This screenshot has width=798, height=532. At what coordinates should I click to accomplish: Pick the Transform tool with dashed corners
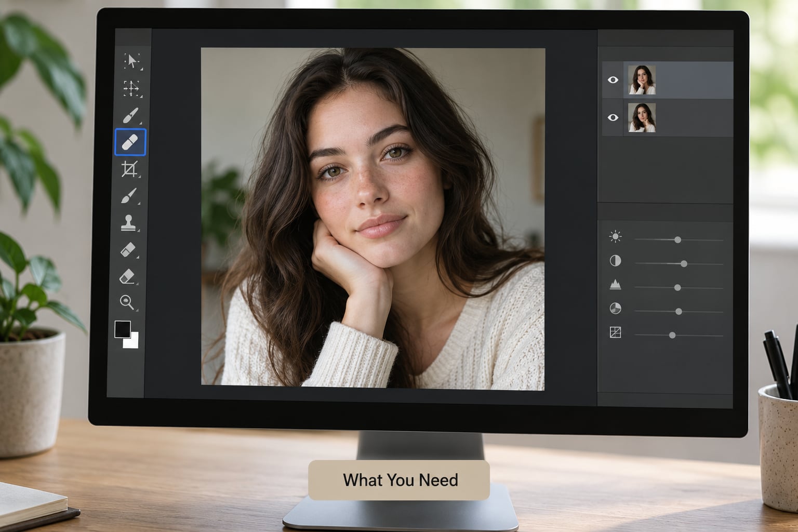131,88
